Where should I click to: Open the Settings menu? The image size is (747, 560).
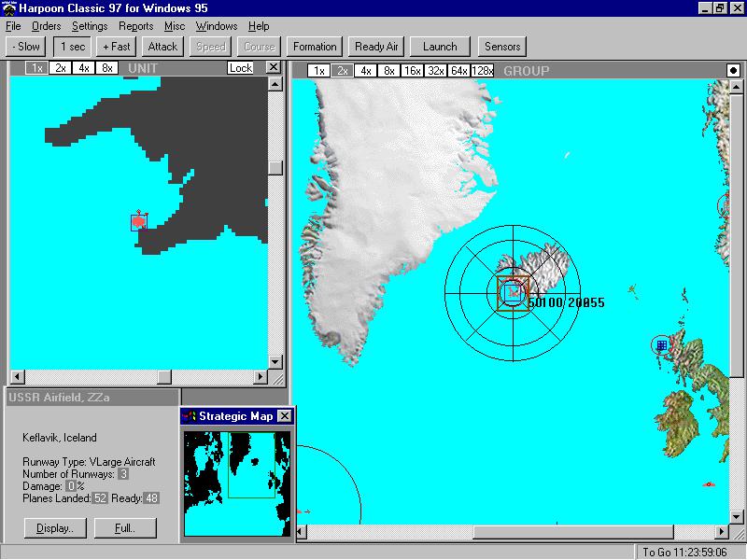(90, 26)
